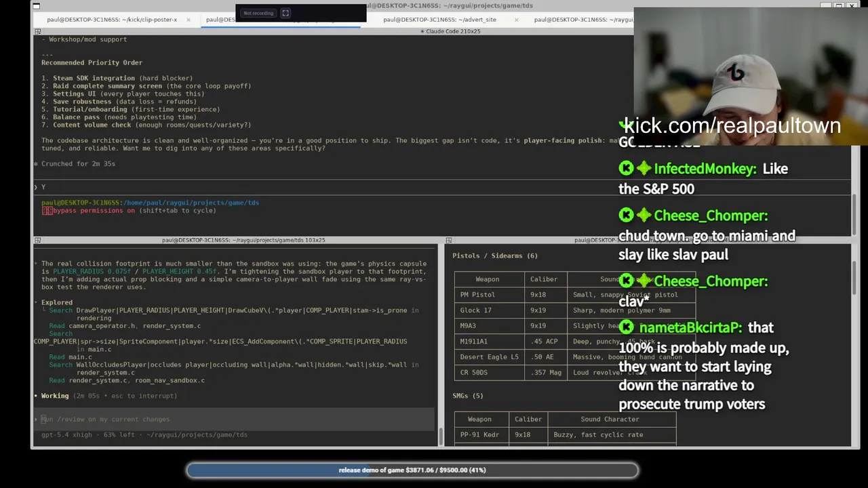This screenshot has height=488, width=868.
Task: Open the rightmost ~/raygui terminal tab
Action: point(583,20)
